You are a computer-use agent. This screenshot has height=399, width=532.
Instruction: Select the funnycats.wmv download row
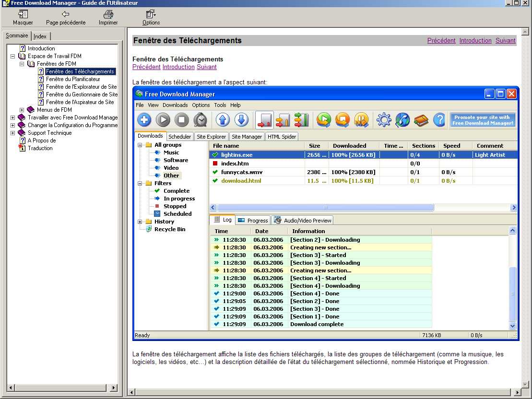(363, 172)
